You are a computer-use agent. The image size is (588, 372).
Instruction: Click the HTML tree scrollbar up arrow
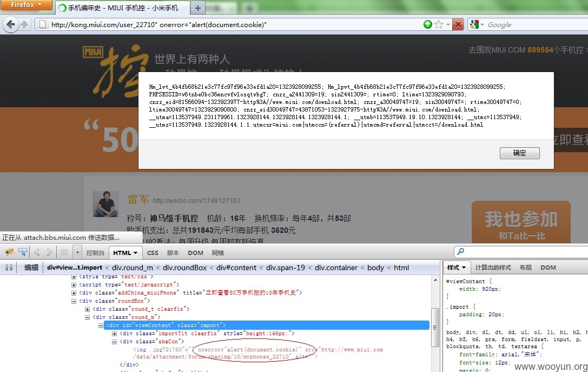click(435, 280)
